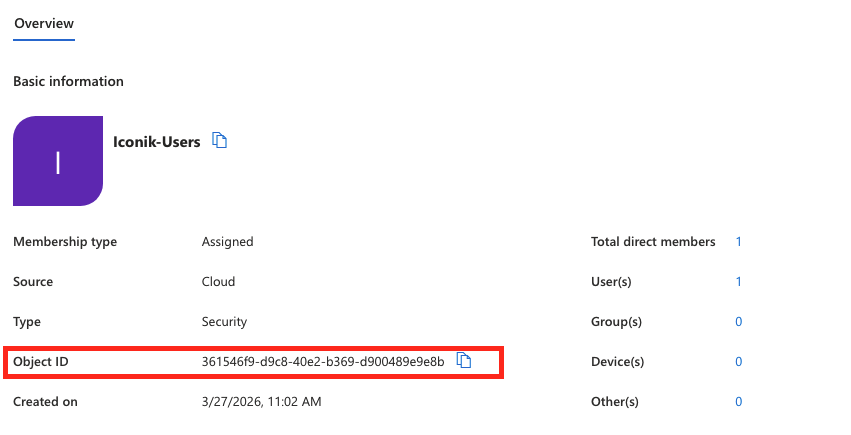Switch to the Overview tab
The image size is (851, 435).
click(44, 23)
